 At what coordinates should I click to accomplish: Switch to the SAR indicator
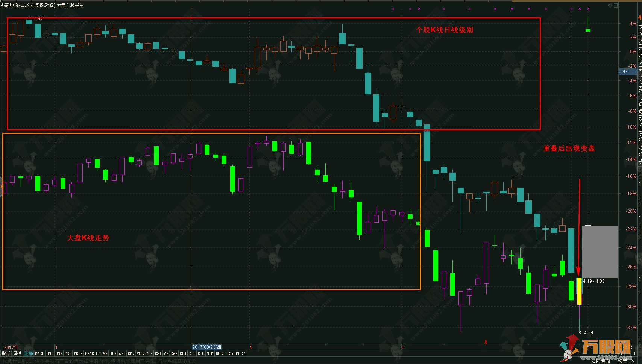coord(174,353)
